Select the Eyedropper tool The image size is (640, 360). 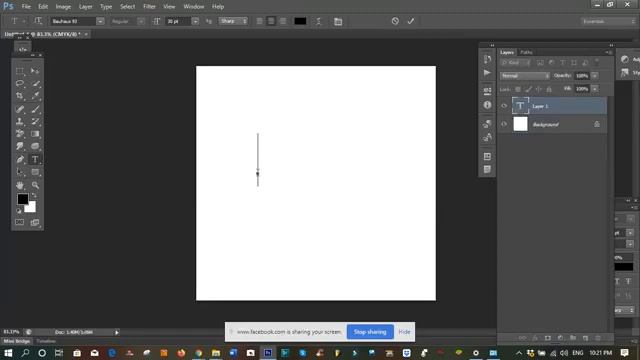[x=35, y=96]
